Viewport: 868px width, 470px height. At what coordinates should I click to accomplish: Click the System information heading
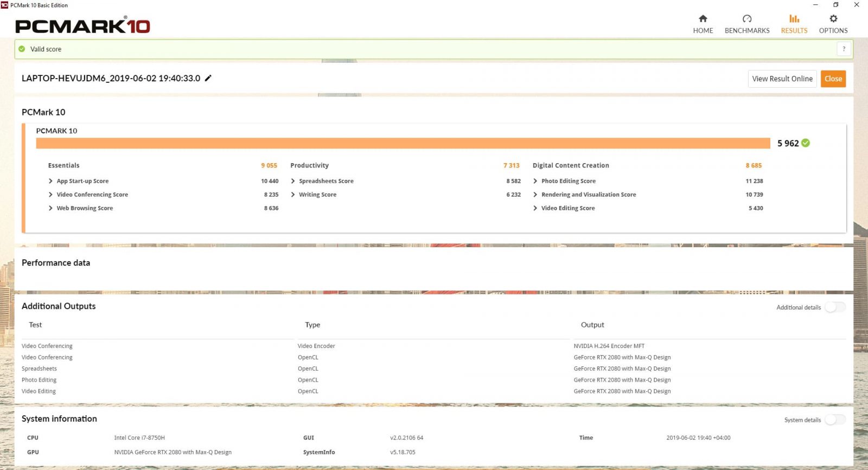coord(59,419)
